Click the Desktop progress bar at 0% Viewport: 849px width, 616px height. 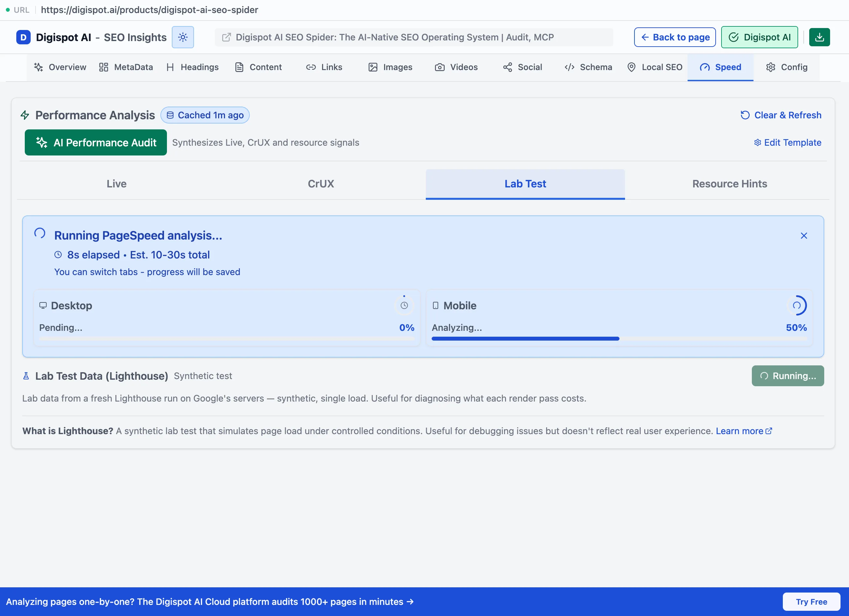point(227,339)
